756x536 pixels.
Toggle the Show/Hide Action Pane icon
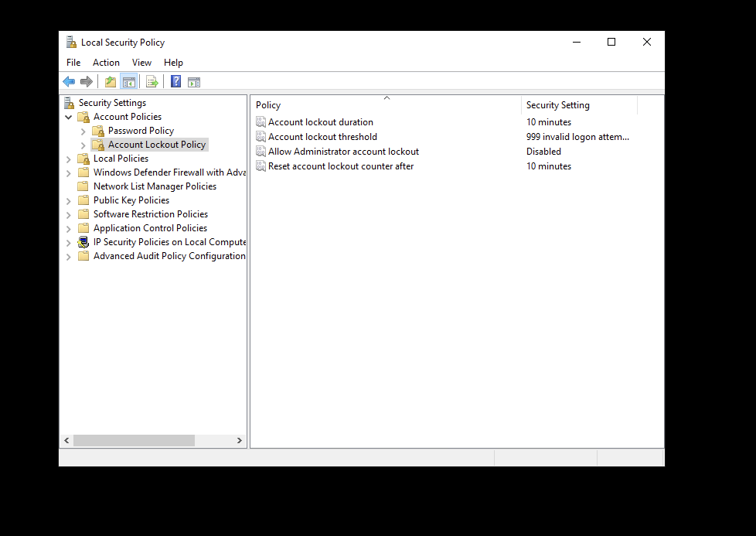194,82
